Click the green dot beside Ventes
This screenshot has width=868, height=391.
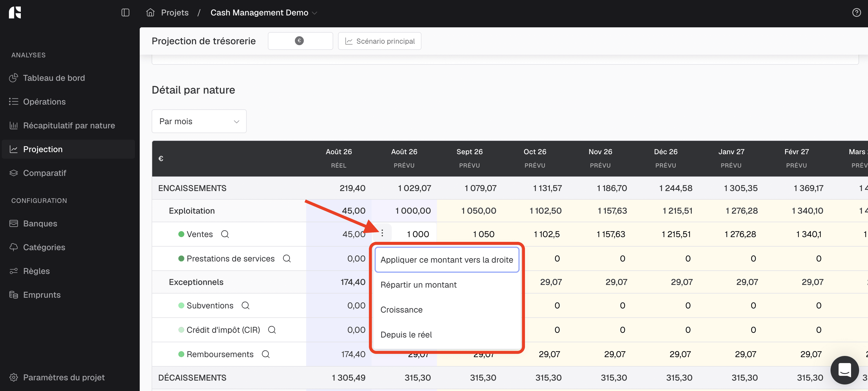[181, 234]
